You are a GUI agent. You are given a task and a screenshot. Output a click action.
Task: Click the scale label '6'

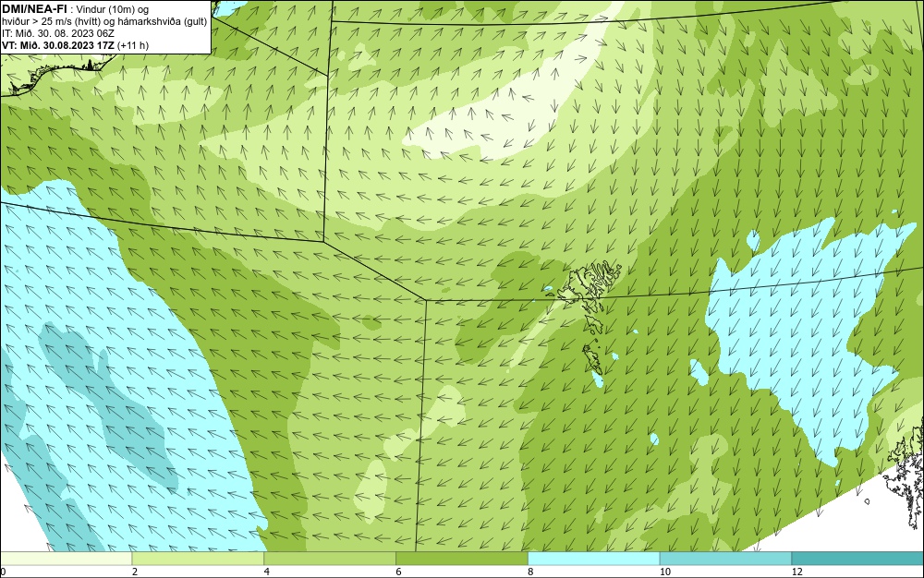click(399, 572)
